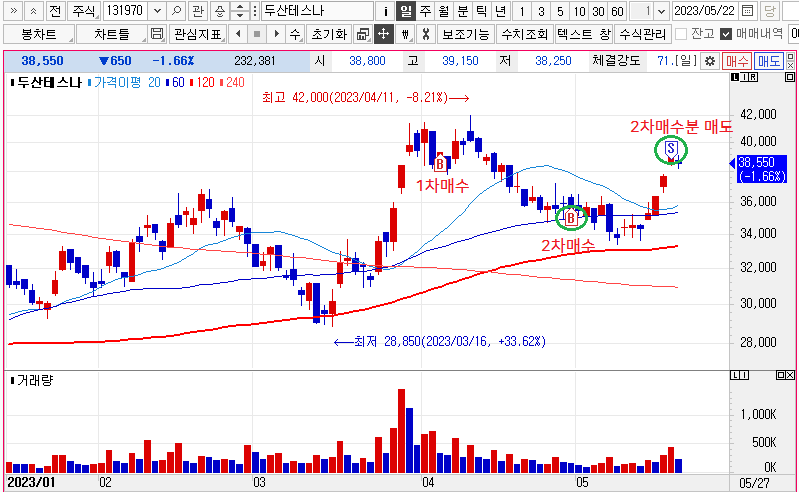Open the 관심지표 indicators dropdown
Screen dimensions: 799x492
198,34
